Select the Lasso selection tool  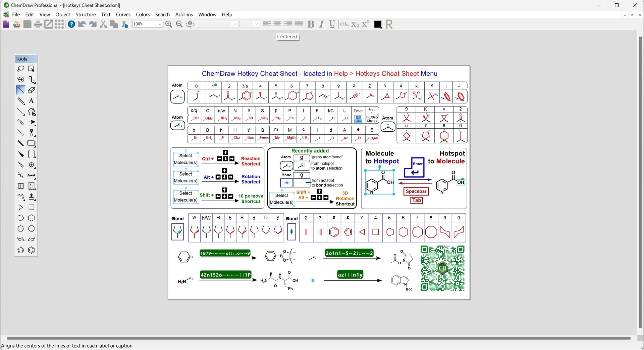coord(21,69)
